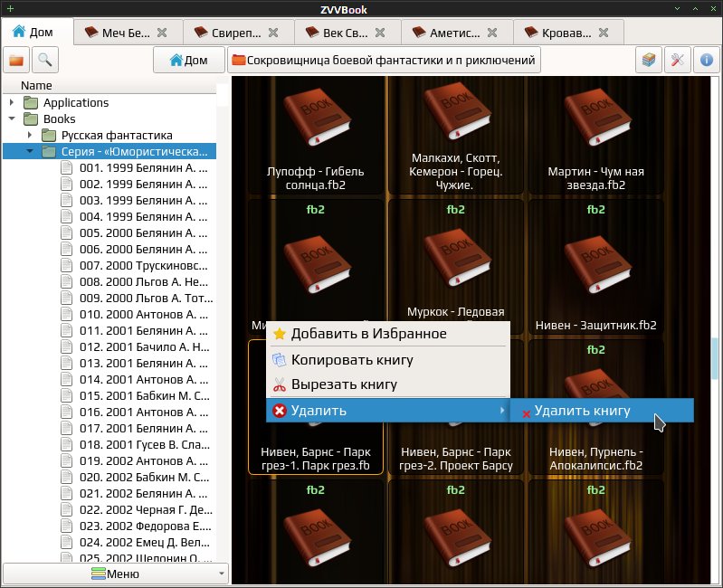This screenshot has width=723, height=588.
Task: Select file 001. 1999 Белянин А.
Action: [143, 167]
